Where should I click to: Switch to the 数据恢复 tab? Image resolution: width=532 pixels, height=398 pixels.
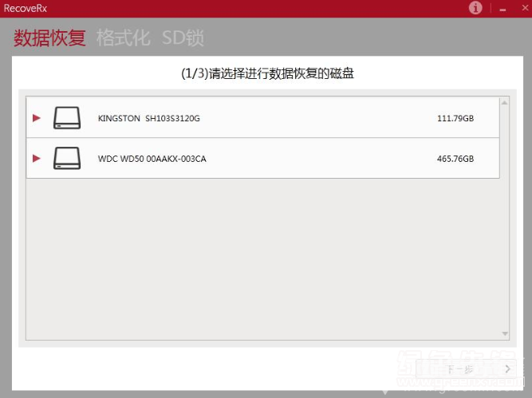[49, 37]
